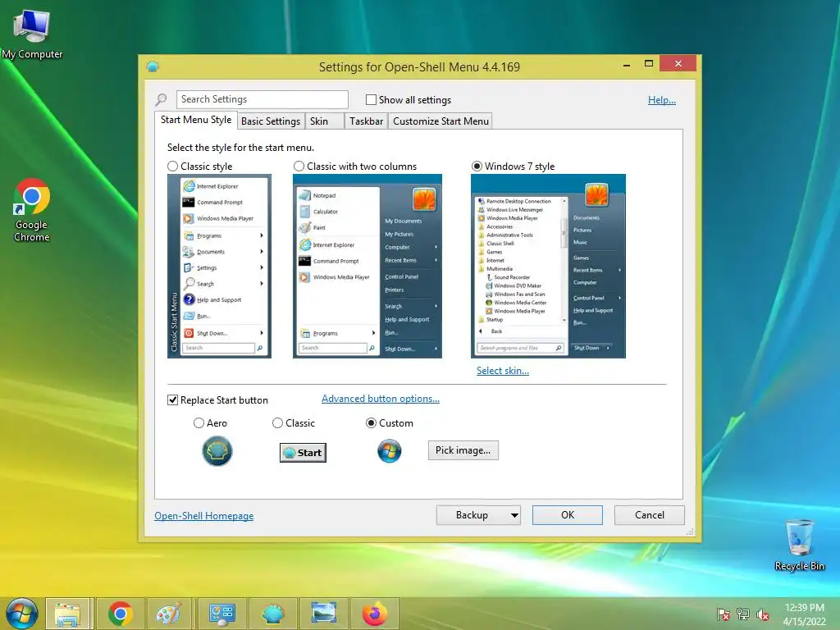Click the Windows 7 style preview thumbnail

tap(548, 267)
